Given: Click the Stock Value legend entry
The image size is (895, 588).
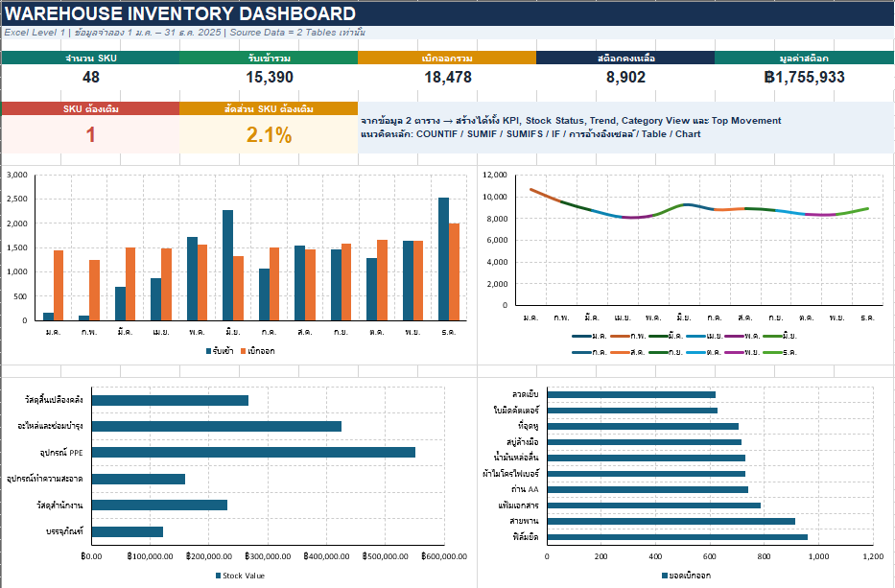Looking at the screenshot, I should 241,576.
